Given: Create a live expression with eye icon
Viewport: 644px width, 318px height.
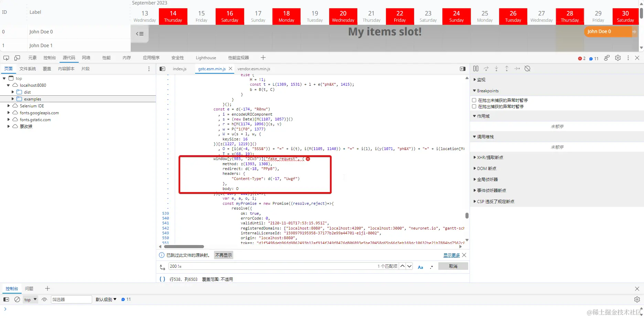Looking at the screenshot, I should (x=44, y=299).
